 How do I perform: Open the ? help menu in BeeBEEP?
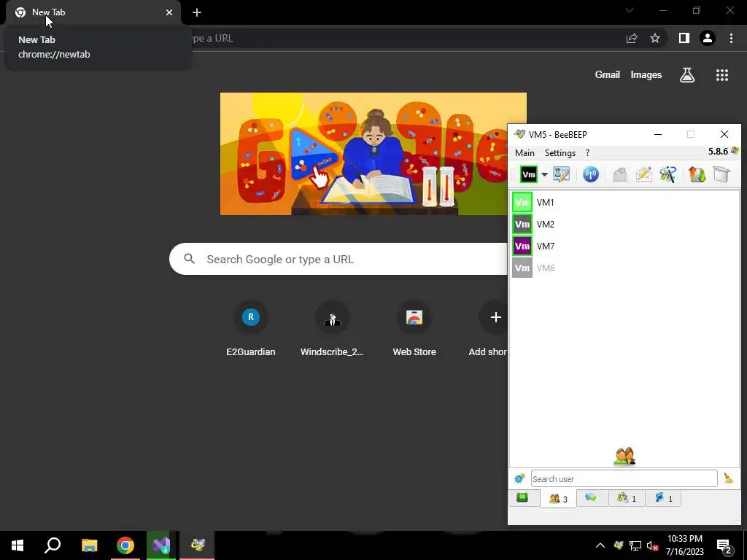(x=587, y=153)
